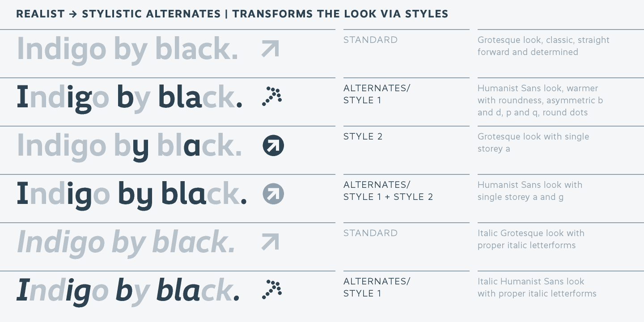Click the 'Humanist Sans look with single storey a and g' text

pos(530,191)
